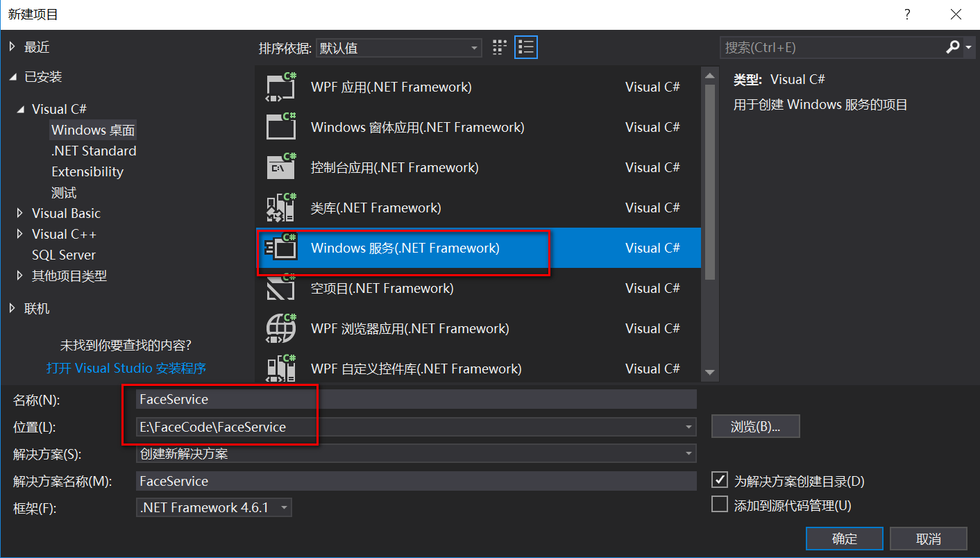
Task: Click the 取消 button
Action: pyautogui.click(x=929, y=539)
